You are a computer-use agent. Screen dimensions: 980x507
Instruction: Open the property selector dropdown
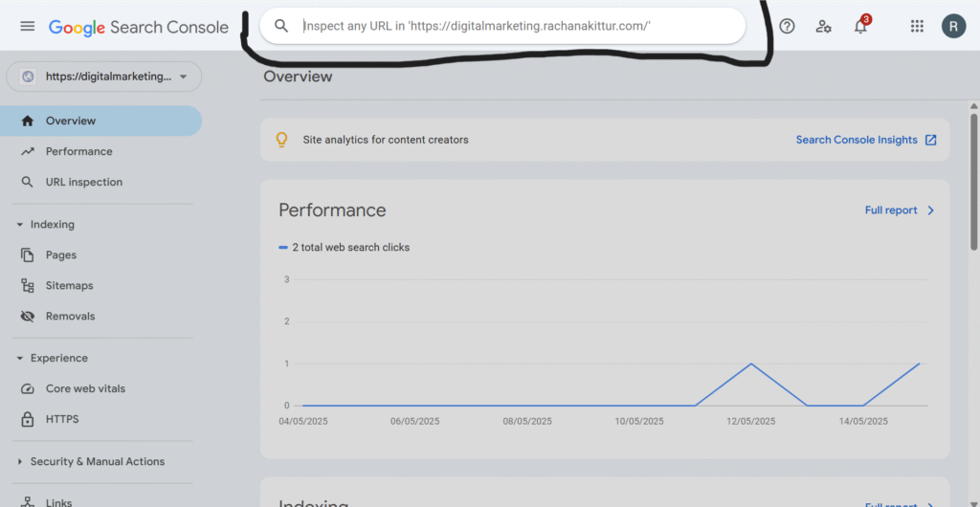click(x=103, y=77)
